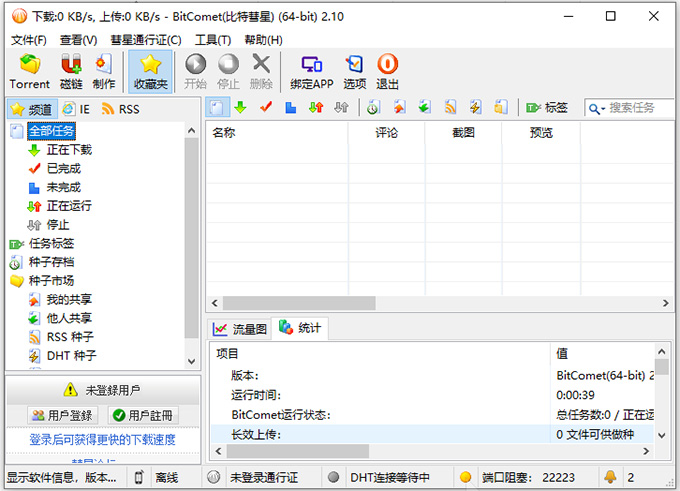Viewport: 680px width, 491px height.
Task: Switch to the 流量图 tab
Action: [x=240, y=329]
